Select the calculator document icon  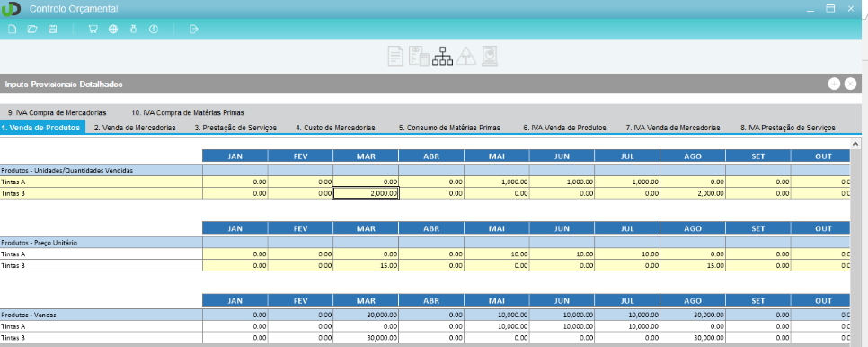[419, 56]
